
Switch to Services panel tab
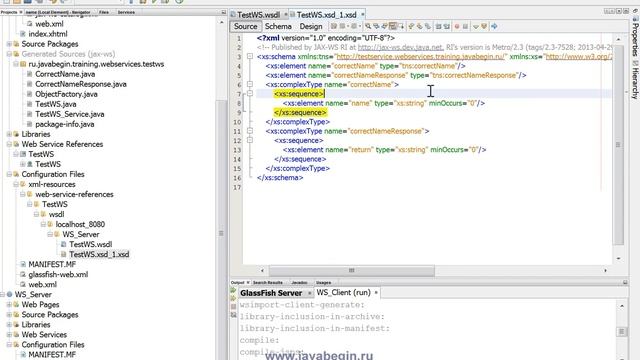pyautogui.click(x=126, y=12)
